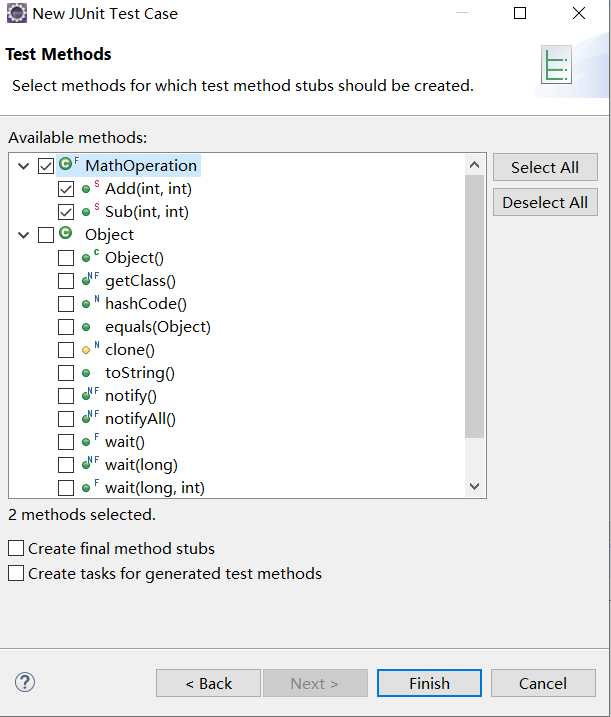Click the yellow clone() protected method icon
The width and height of the screenshot is (611, 717).
[90, 349]
